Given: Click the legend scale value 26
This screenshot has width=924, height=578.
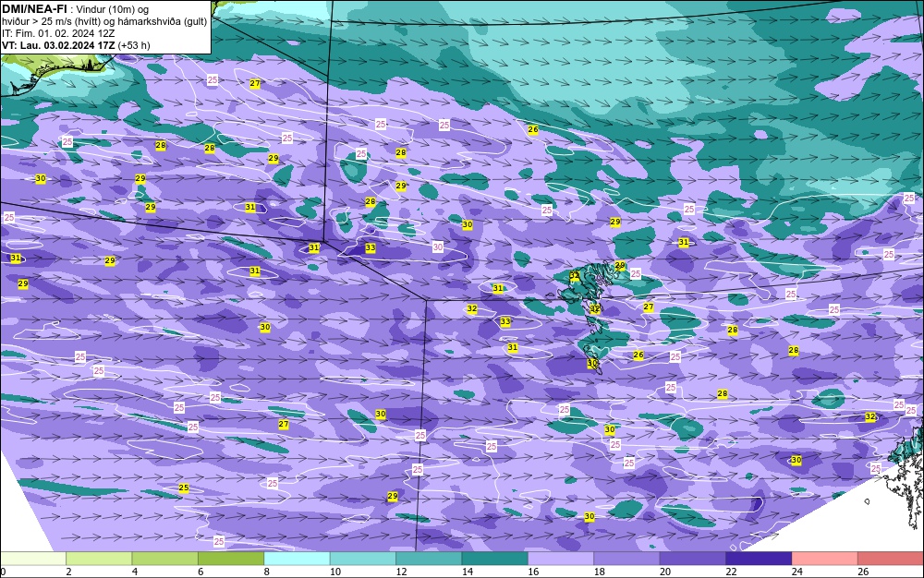Looking at the screenshot, I should tap(863, 572).
